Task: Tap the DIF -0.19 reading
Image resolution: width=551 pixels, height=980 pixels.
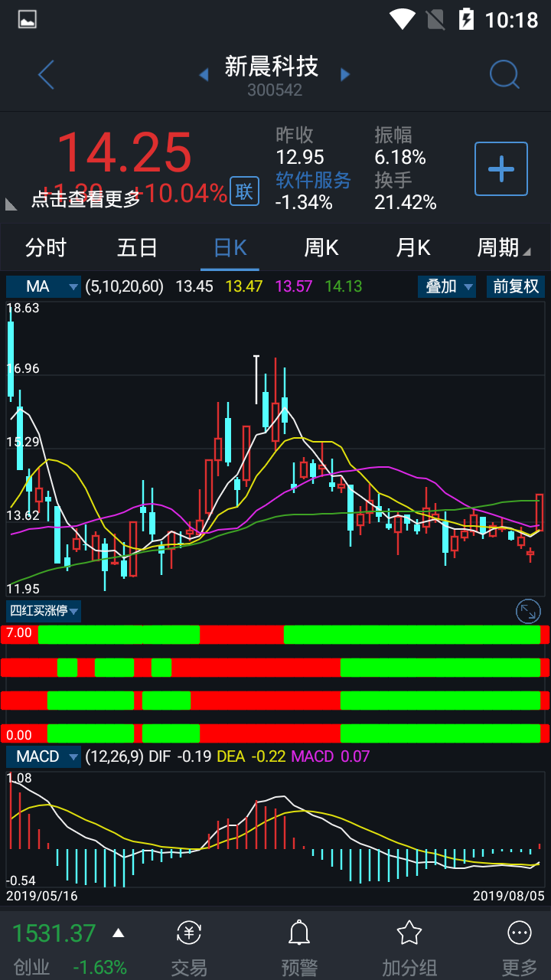Action: tap(181, 756)
